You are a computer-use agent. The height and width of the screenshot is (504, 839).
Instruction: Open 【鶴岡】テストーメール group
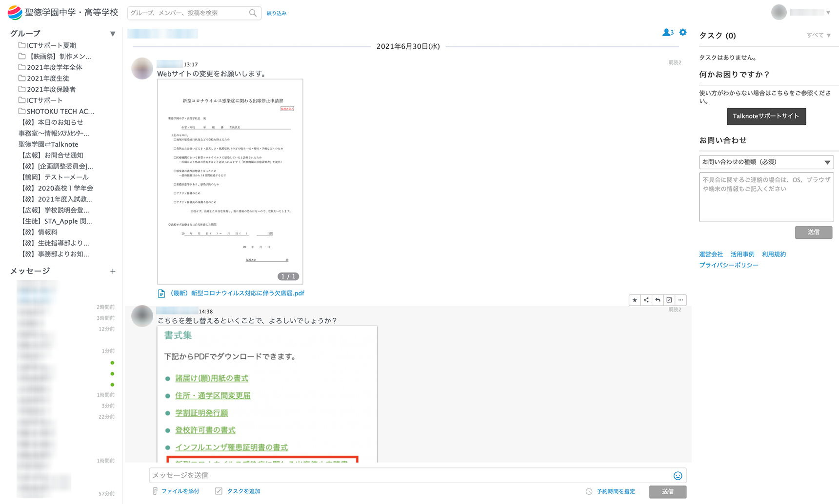tap(54, 177)
